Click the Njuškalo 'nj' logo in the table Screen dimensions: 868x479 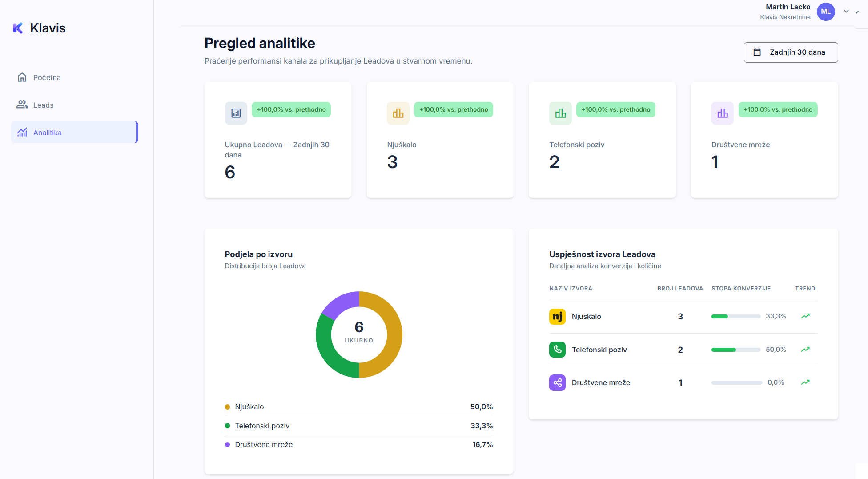557,317
